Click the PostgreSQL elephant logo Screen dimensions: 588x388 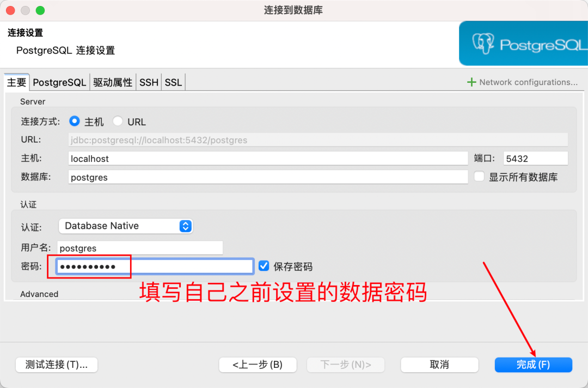point(483,44)
